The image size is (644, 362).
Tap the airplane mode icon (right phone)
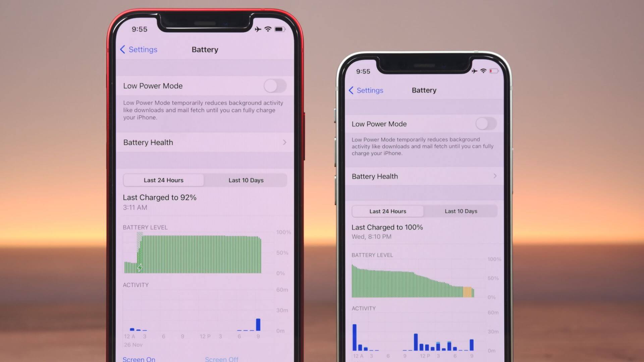click(475, 71)
